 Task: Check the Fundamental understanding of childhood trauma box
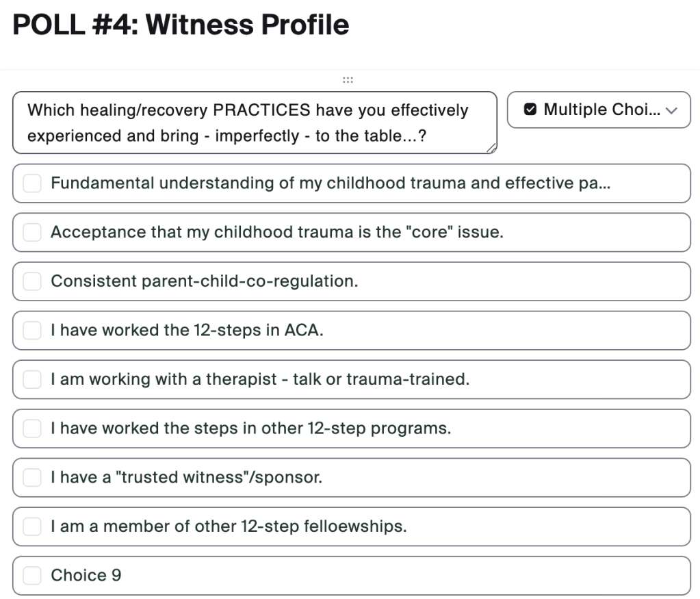click(x=32, y=183)
